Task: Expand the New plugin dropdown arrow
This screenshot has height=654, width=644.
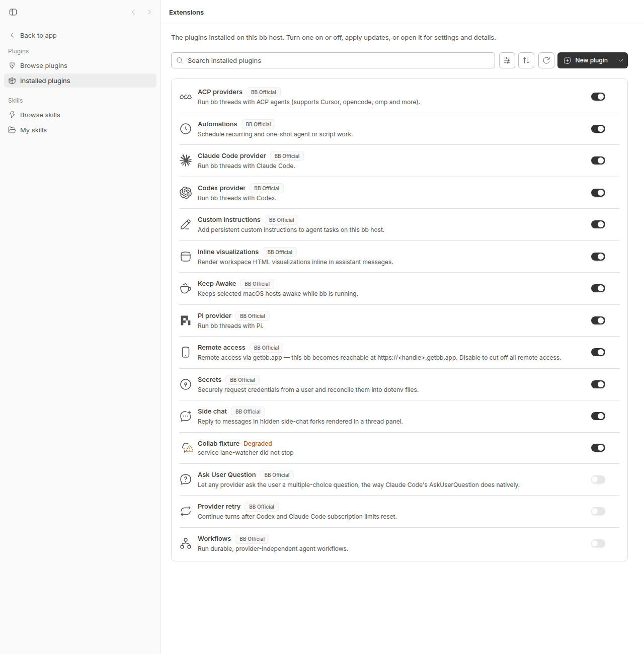Action: (621, 60)
